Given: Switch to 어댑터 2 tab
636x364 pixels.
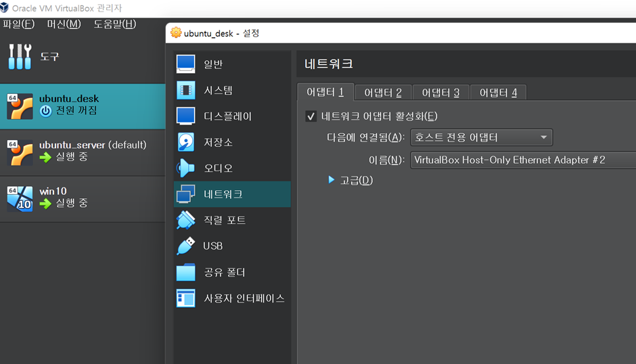Looking at the screenshot, I should coord(383,93).
